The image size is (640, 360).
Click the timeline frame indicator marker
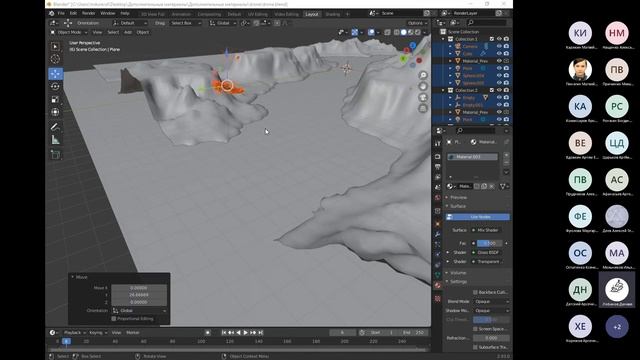[x=66, y=341]
